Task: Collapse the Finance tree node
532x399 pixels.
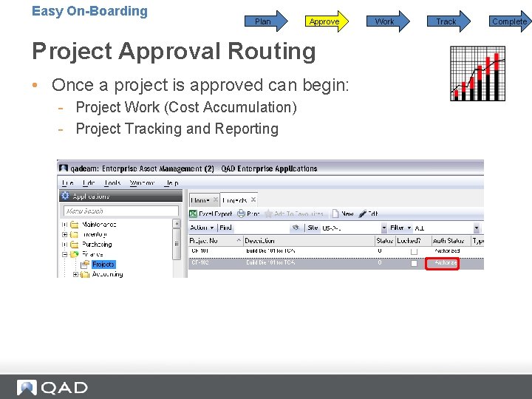Action: click(64, 254)
